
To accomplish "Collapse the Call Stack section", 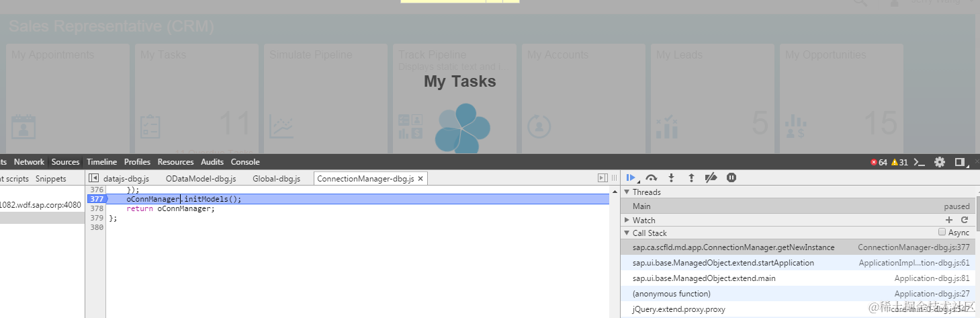I will (x=627, y=233).
